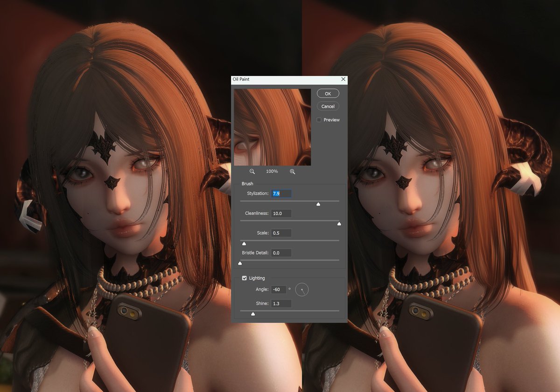Zoom out the Oil Paint preview
Screen dimensions: 560x392
tap(252, 172)
